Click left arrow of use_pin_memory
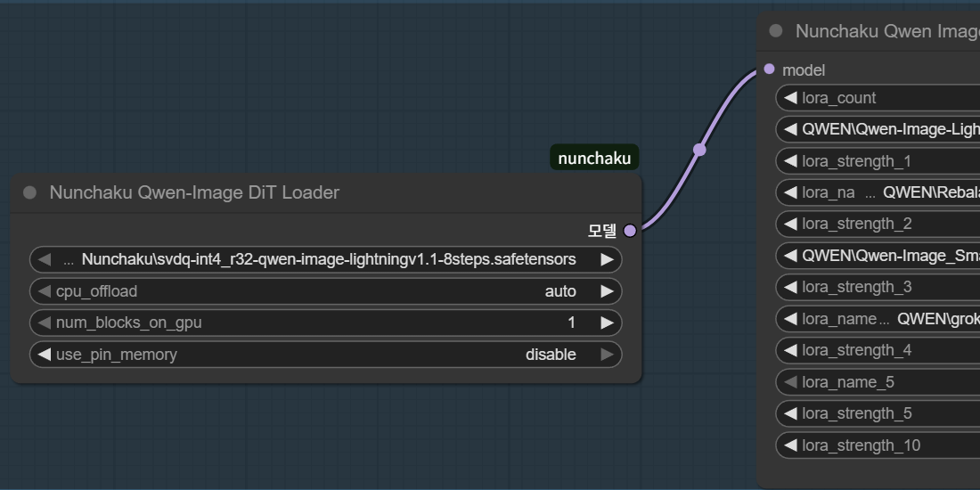 pyautogui.click(x=45, y=355)
